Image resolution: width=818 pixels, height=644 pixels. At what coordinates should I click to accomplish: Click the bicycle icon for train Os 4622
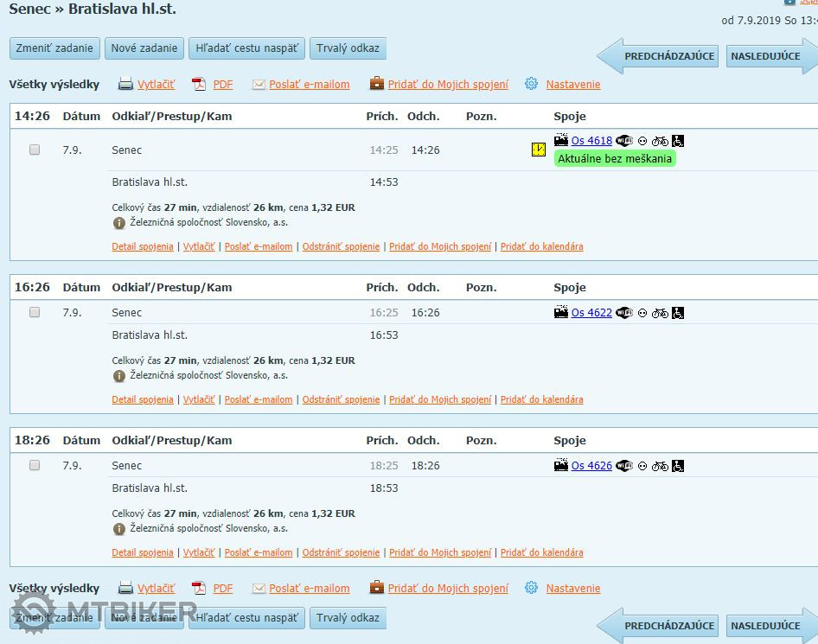pos(660,313)
